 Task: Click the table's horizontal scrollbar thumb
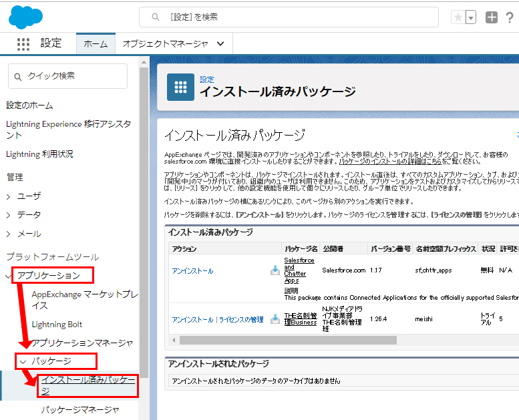click(288, 341)
